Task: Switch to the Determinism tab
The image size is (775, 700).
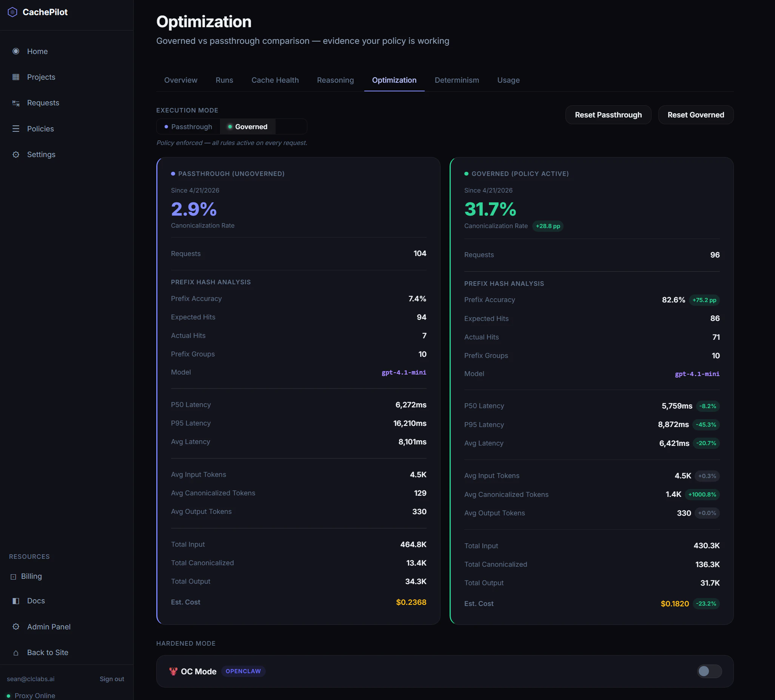Action: click(456, 80)
